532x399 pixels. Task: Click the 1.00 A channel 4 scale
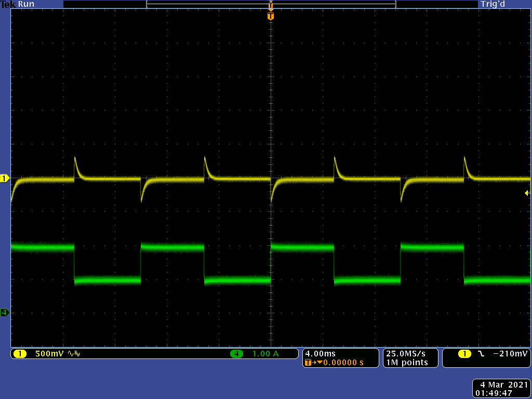[265, 354]
